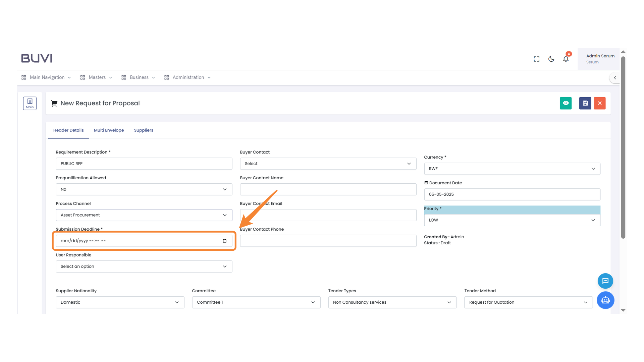Open the Process Channel dropdown
This screenshot has height=362, width=644.
point(144,215)
